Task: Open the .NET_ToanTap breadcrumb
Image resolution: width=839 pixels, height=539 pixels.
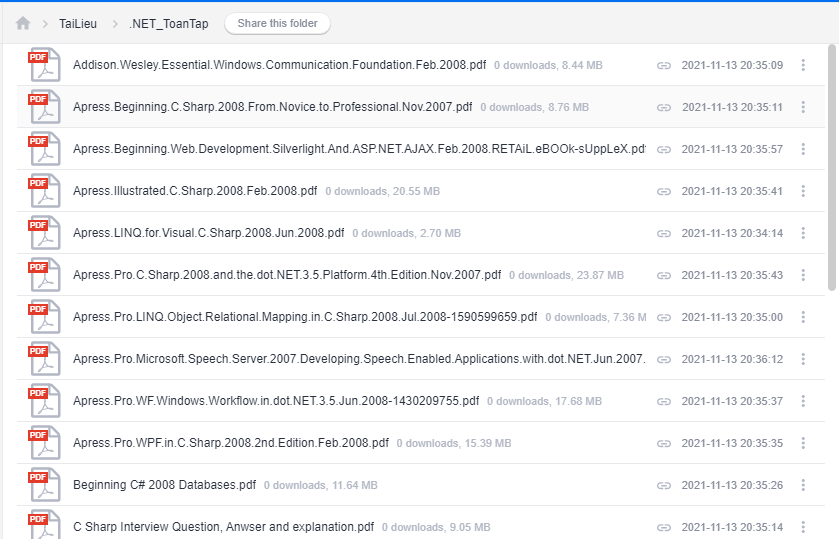Action: (169, 24)
